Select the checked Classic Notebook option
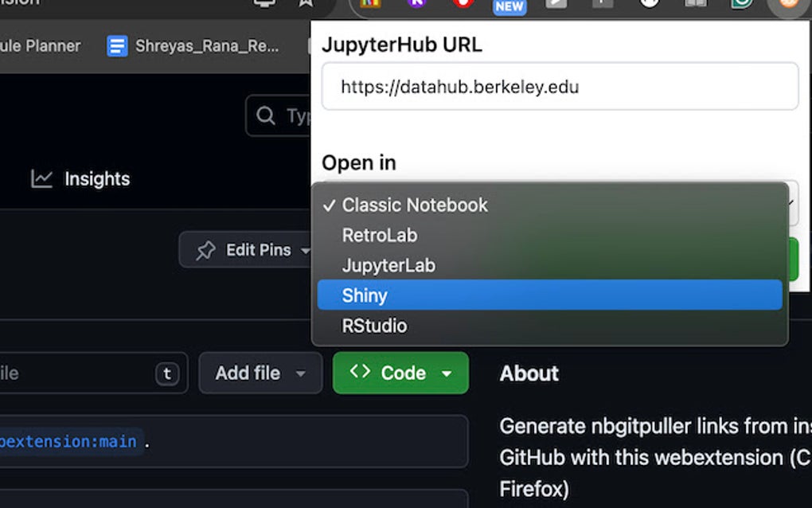812x508 pixels. (x=414, y=205)
